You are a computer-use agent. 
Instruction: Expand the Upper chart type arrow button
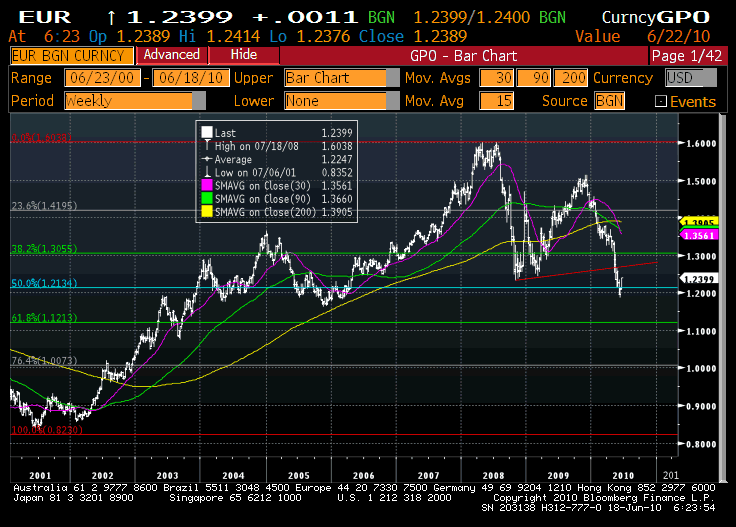point(393,78)
